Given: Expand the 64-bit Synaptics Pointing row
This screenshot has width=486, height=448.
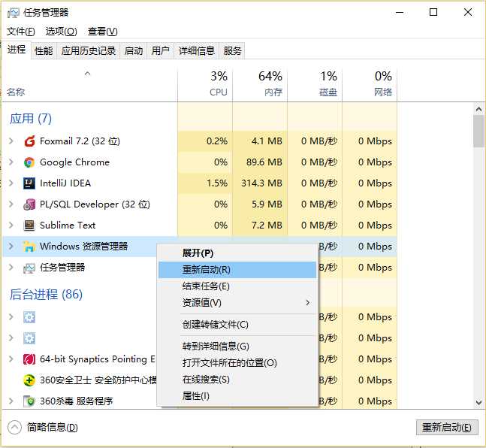Looking at the screenshot, I should click(x=11, y=359).
